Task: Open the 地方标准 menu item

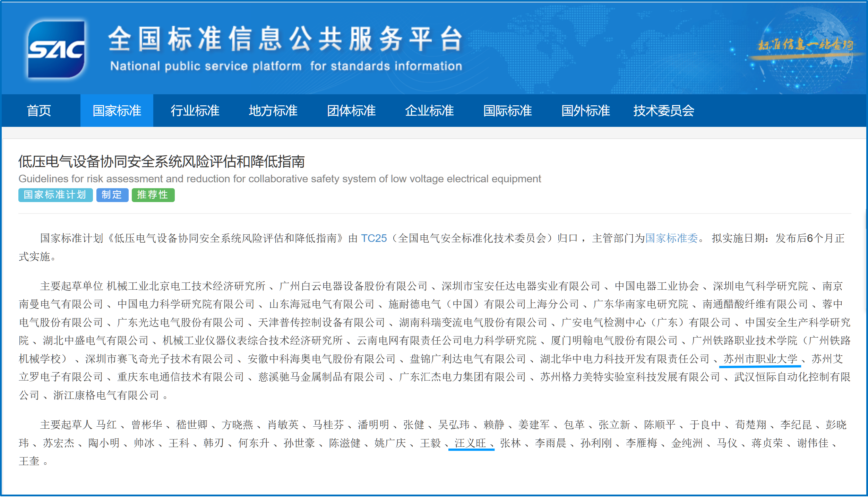Action: [273, 111]
